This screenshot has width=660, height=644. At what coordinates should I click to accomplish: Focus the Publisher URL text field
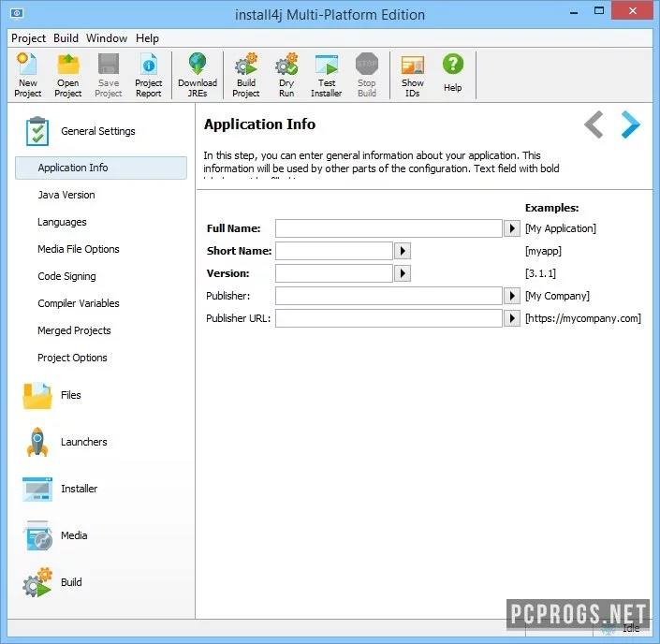pos(389,318)
